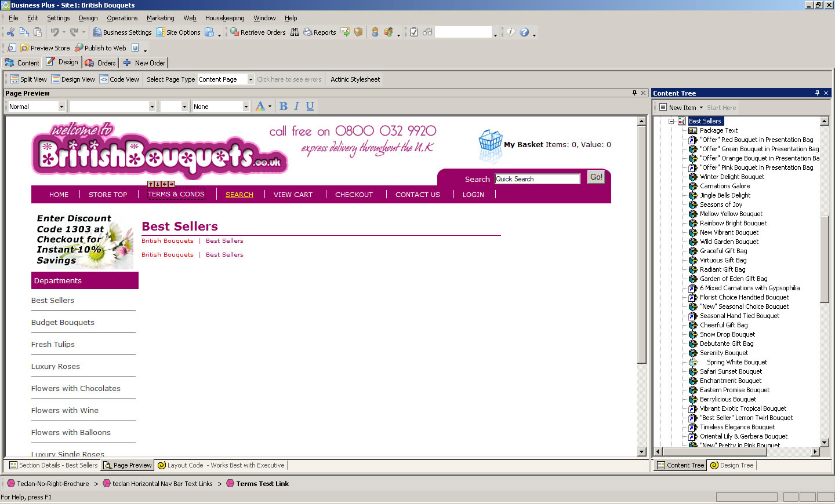Click the Budget Bouquets department link
The image size is (835, 504).
coord(63,323)
